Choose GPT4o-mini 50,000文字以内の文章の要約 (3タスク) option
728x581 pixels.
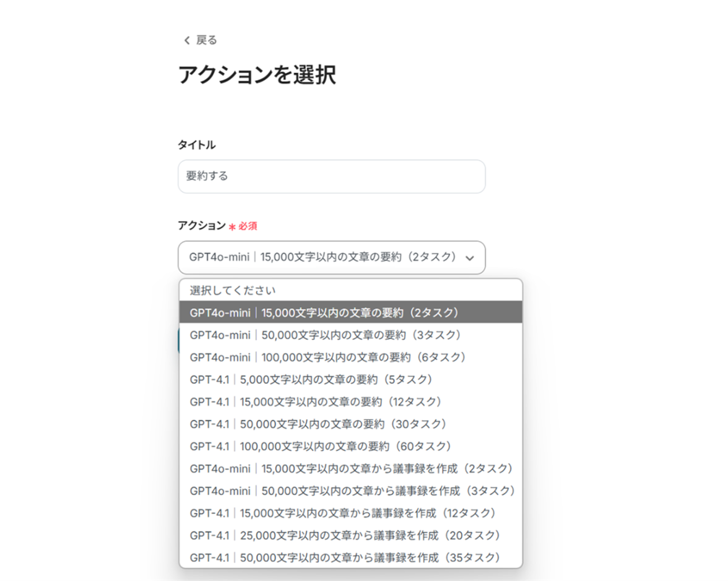click(x=351, y=335)
